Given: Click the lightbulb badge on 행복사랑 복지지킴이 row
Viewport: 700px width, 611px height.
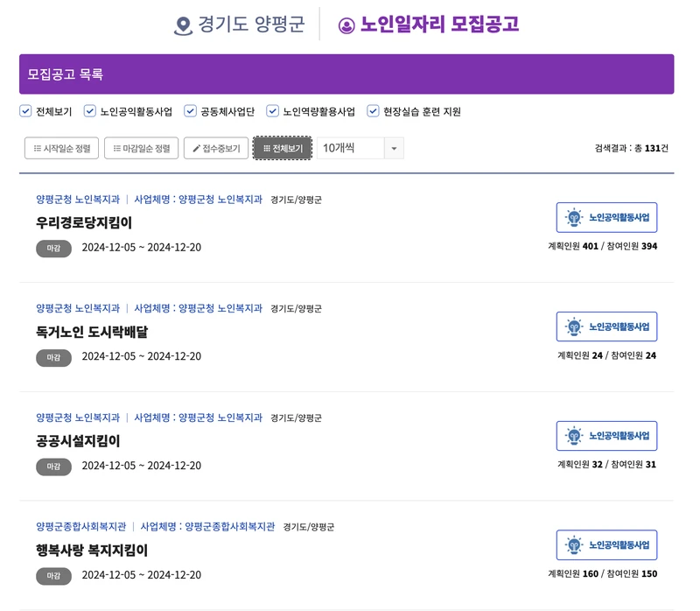Looking at the screenshot, I should coord(576,544).
